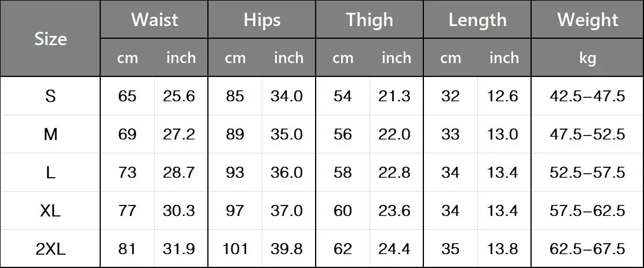This screenshot has width=644, height=268.
Task: Select the 24.4 thigh inch cell
Action: pyautogui.click(x=394, y=249)
